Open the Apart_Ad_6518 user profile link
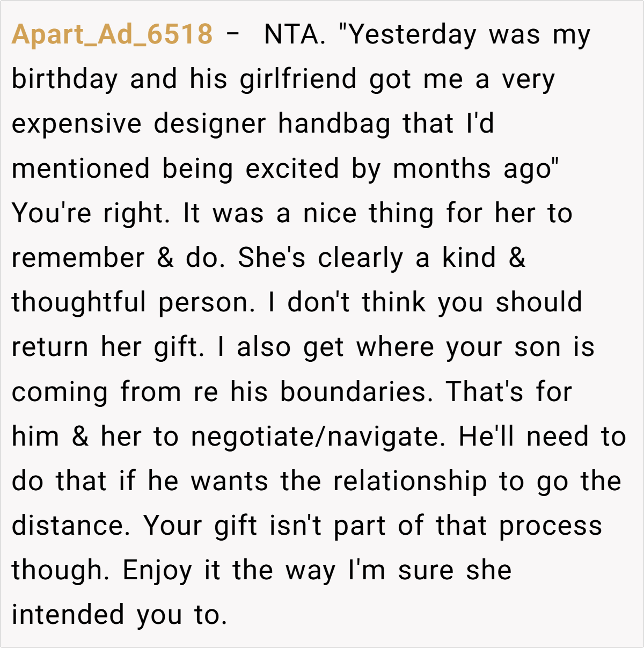The height and width of the screenshot is (648, 644). pyautogui.click(x=112, y=35)
